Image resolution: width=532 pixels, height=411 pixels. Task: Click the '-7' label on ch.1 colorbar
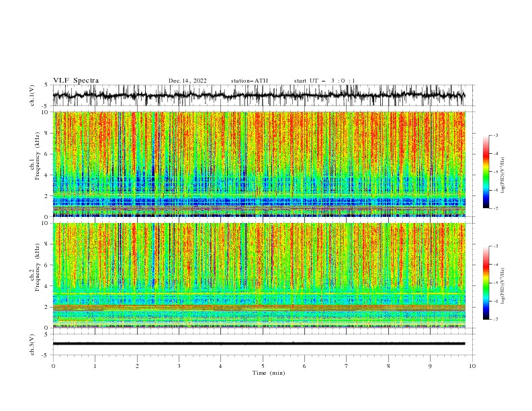(495, 208)
